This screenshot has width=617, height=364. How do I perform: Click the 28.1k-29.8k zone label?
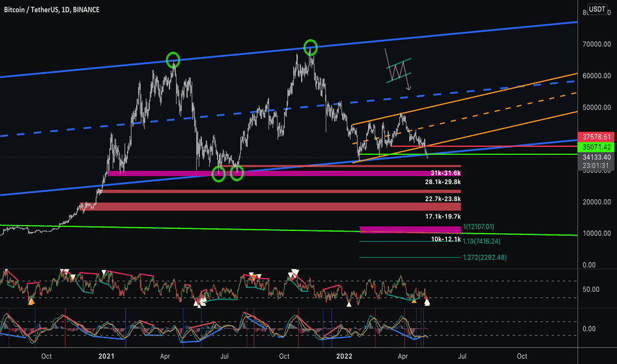[443, 182]
